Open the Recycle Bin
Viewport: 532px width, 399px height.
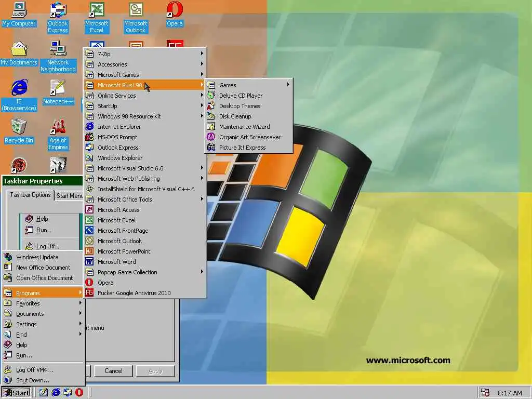[19, 131]
